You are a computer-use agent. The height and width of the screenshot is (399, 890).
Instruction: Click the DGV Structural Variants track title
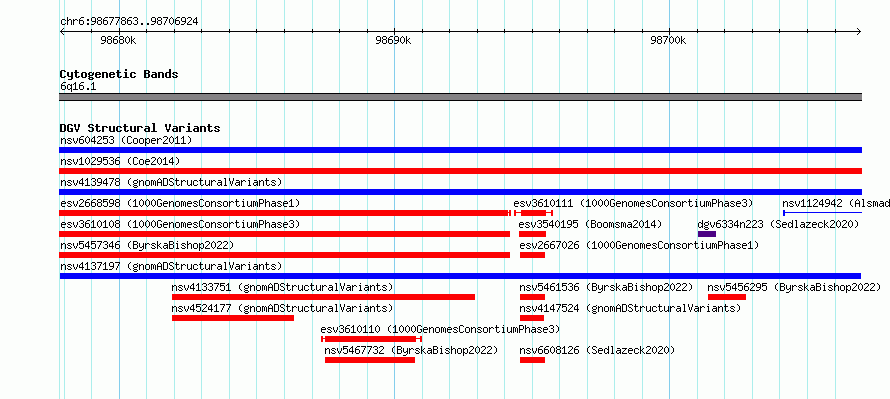tap(140, 128)
